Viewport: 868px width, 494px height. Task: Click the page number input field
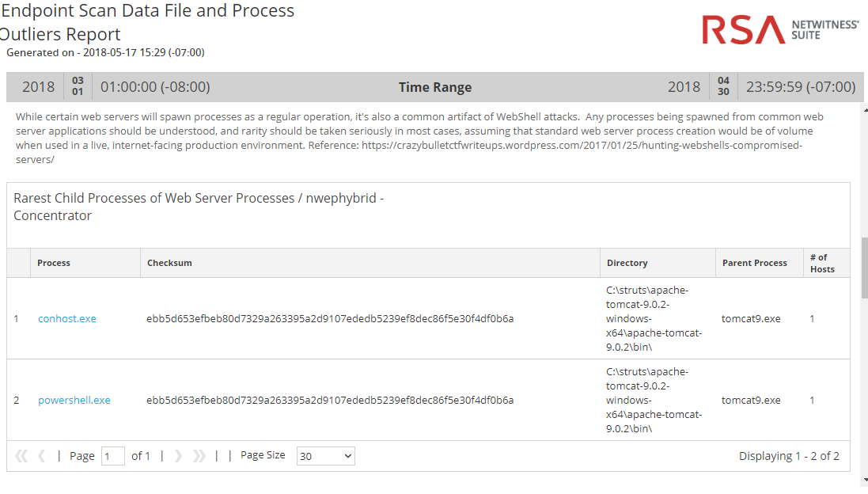click(112, 456)
